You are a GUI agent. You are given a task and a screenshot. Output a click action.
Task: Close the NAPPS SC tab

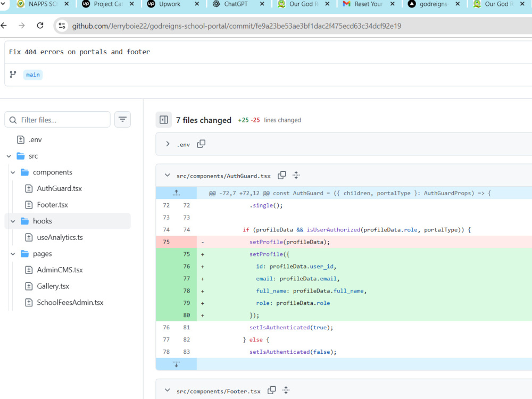coord(66,4)
